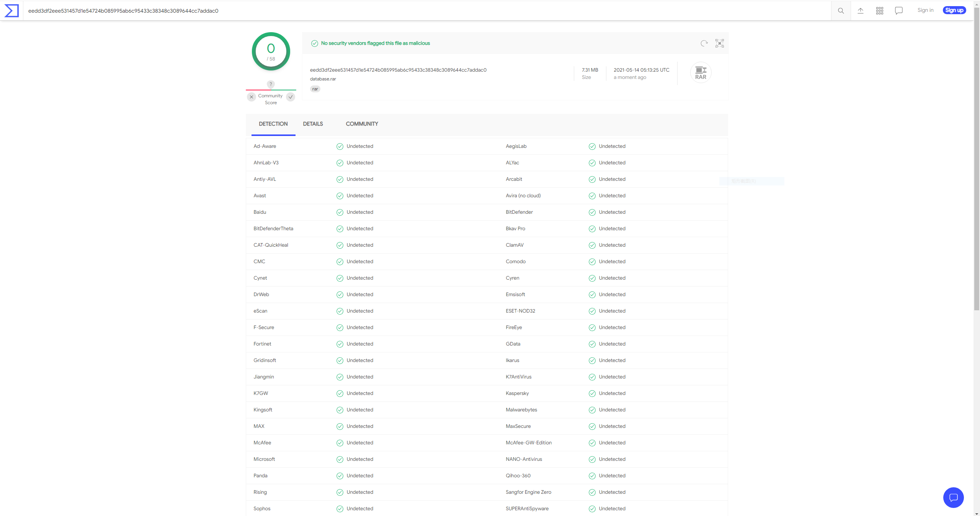Select the Sangfor Engine Zero vendor name
Image resolution: width=980 pixels, height=516 pixels.
(x=528, y=492)
